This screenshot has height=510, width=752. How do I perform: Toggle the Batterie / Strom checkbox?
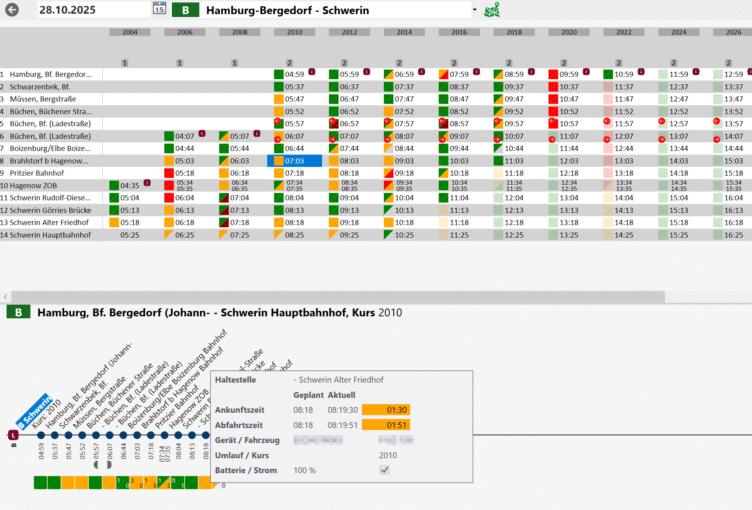pyautogui.click(x=385, y=470)
